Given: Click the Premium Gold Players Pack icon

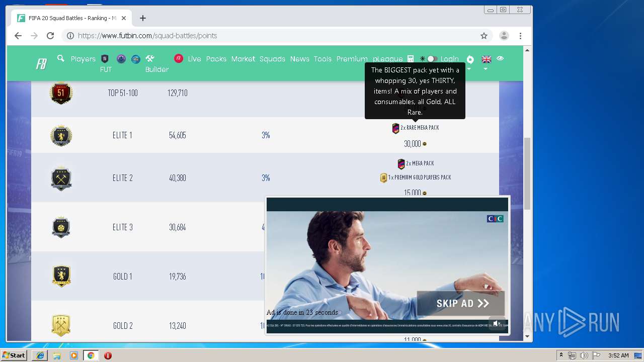Looking at the screenshot, I should (x=383, y=177).
